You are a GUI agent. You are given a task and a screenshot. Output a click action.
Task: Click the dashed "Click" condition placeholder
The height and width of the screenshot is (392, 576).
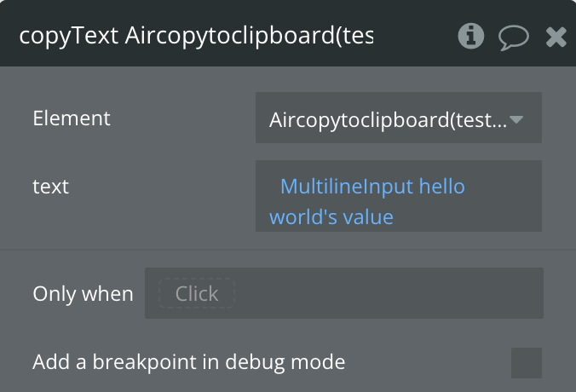(x=197, y=294)
